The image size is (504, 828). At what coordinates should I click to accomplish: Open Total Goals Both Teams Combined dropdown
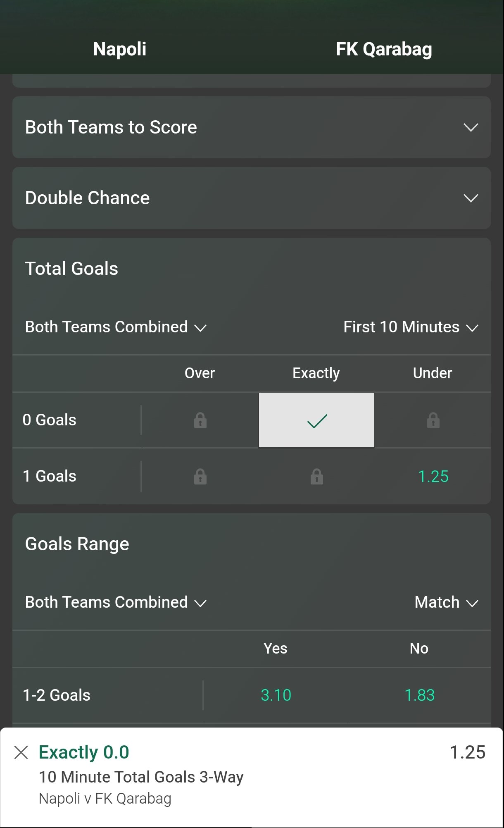point(116,327)
